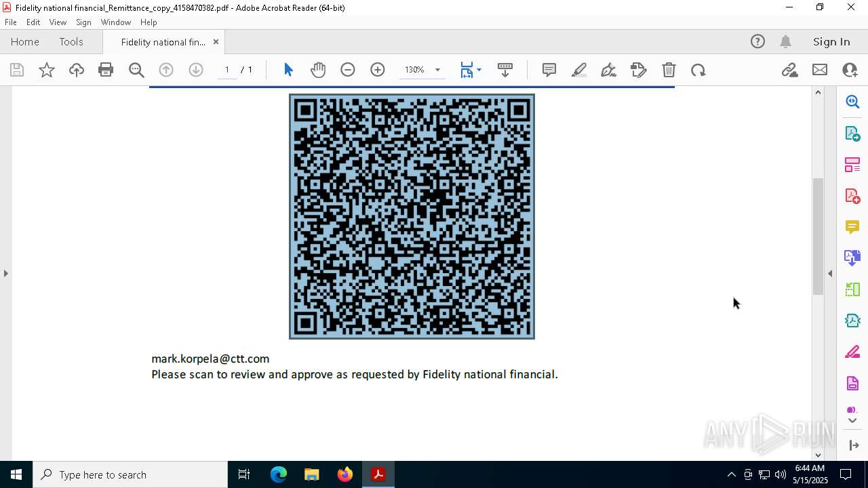The width and height of the screenshot is (868, 488).
Task: Open the search tool in the right sidebar
Action: pyautogui.click(x=852, y=102)
